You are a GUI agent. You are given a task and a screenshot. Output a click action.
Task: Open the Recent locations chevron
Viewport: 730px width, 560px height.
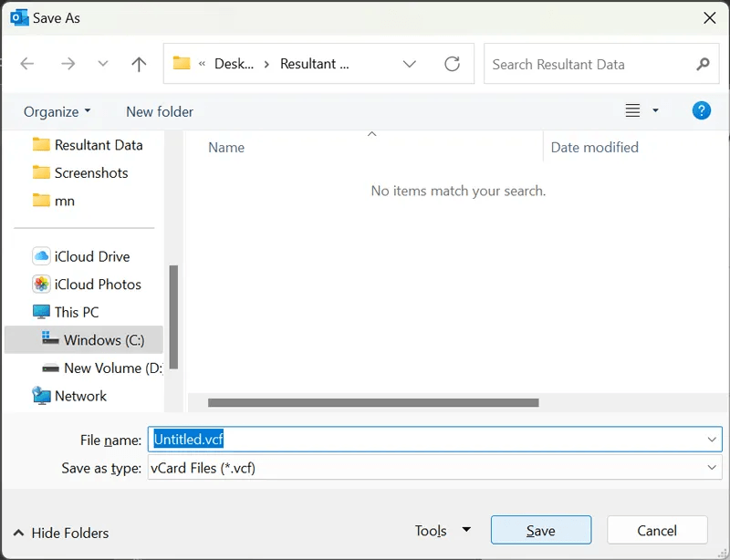point(103,64)
